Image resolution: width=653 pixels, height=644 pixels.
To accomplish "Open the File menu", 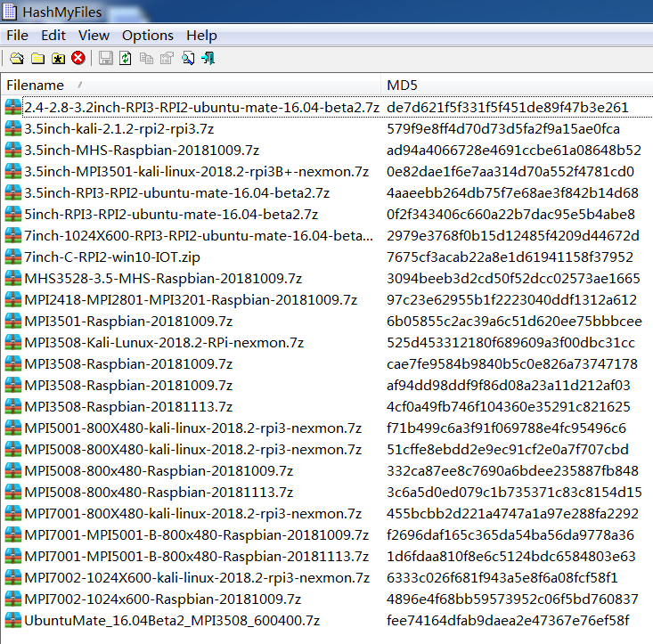I will pos(17,36).
